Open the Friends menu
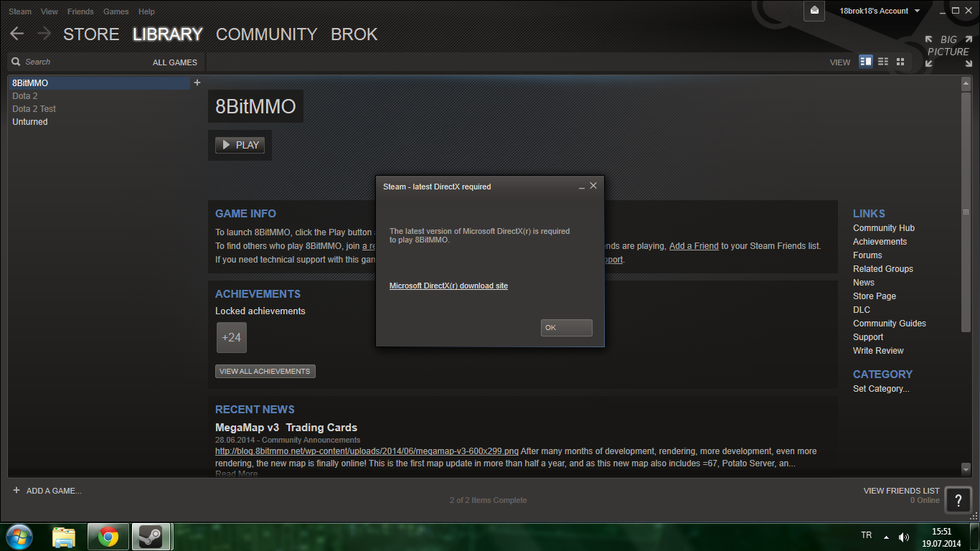The width and height of the screenshot is (980, 551). click(80, 11)
